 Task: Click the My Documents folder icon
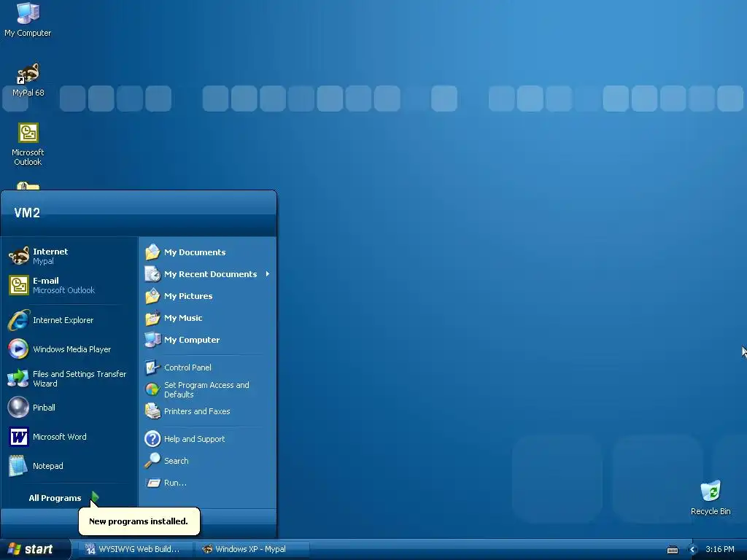(152, 252)
